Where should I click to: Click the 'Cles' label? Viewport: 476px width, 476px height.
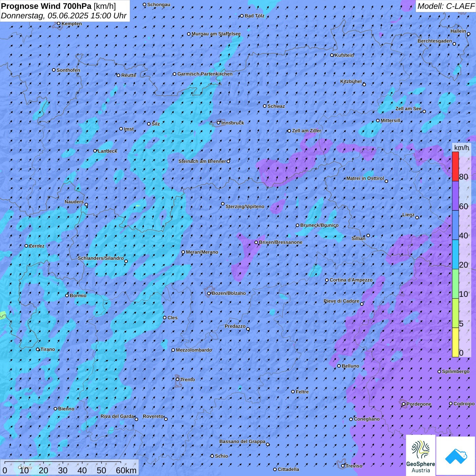point(172,318)
